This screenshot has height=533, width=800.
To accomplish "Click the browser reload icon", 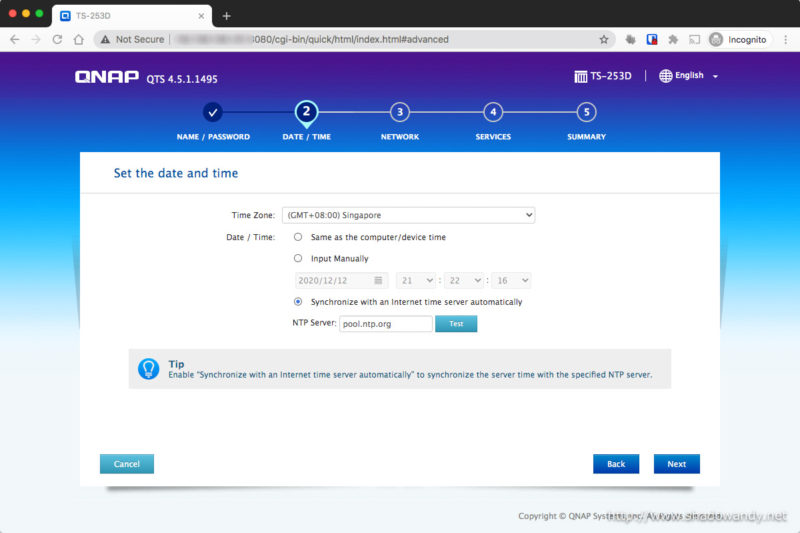I will pyautogui.click(x=57, y=39).
